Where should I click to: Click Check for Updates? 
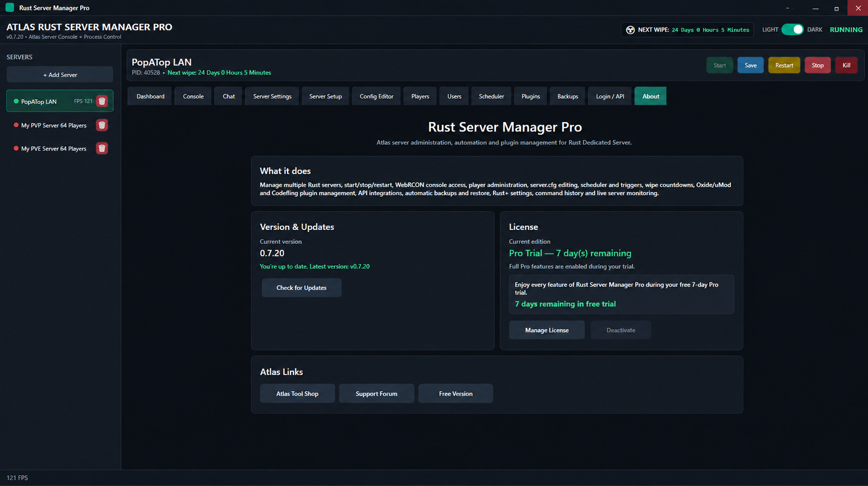301,288
